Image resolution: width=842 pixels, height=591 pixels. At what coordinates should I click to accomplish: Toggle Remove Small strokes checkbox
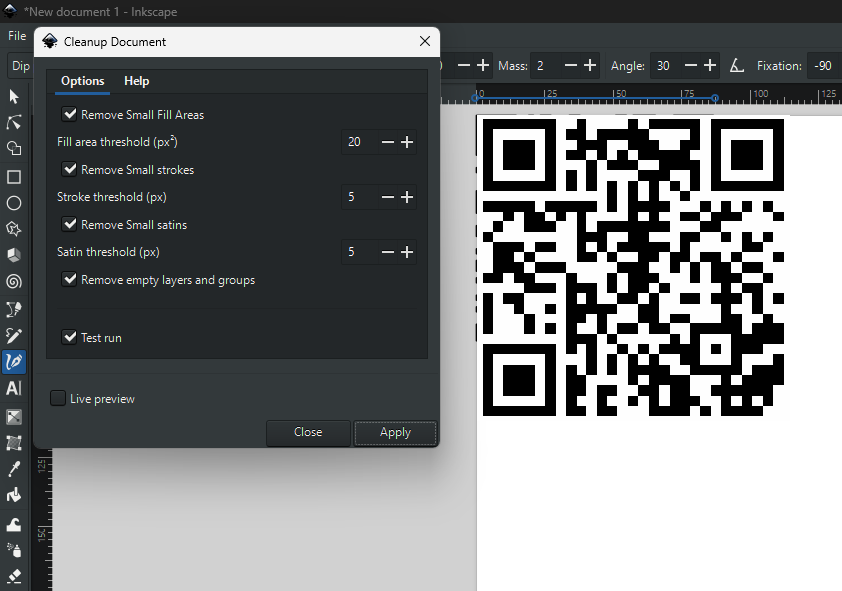(x=69, y=169)
